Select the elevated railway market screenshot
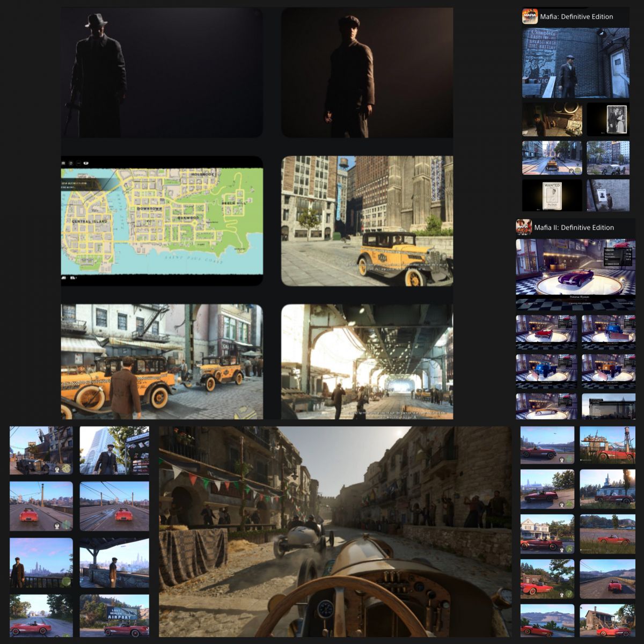644x644 pixels. [367, 361]
